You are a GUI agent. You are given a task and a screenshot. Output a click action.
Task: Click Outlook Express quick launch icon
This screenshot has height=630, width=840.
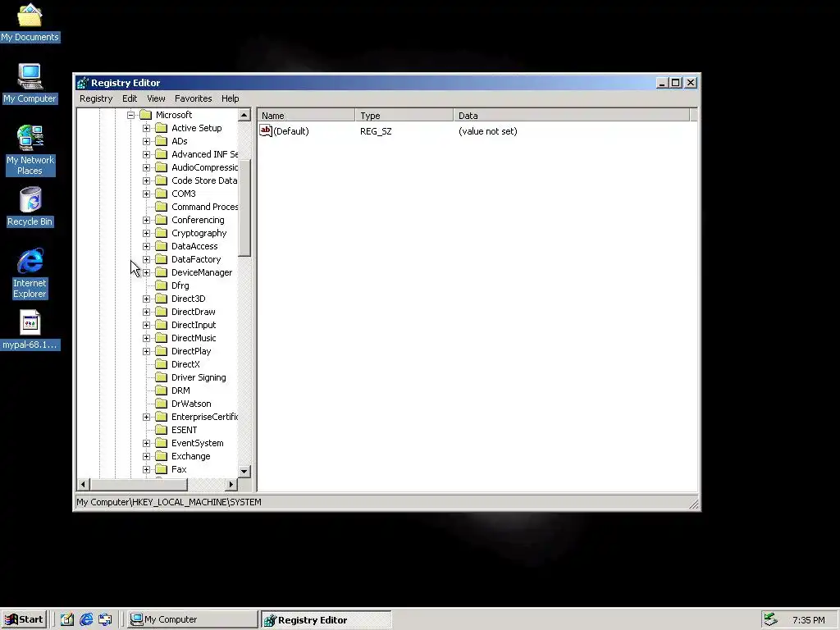(x=105, y=619)
